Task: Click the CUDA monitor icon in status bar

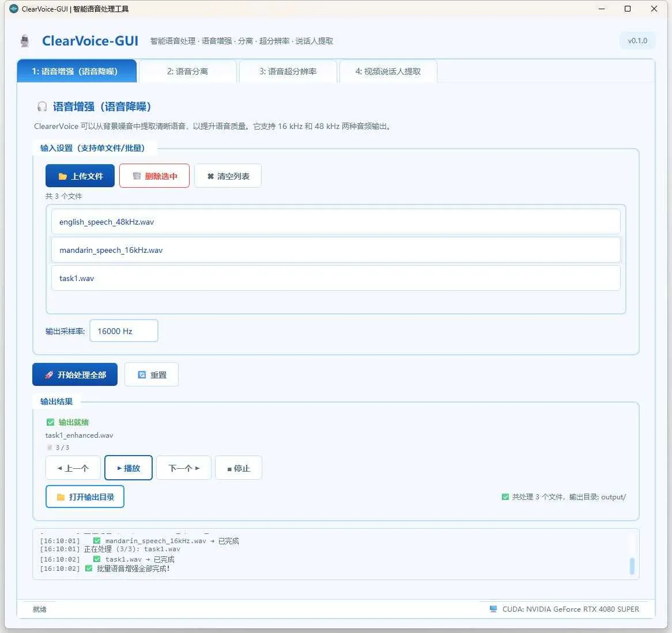Action: (493, 609)
